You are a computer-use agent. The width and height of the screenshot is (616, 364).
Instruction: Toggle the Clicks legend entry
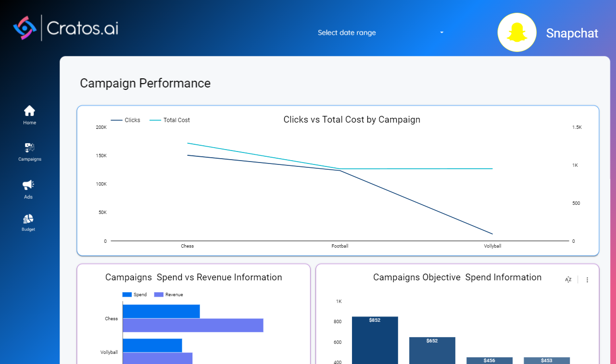tap(126, 120)
